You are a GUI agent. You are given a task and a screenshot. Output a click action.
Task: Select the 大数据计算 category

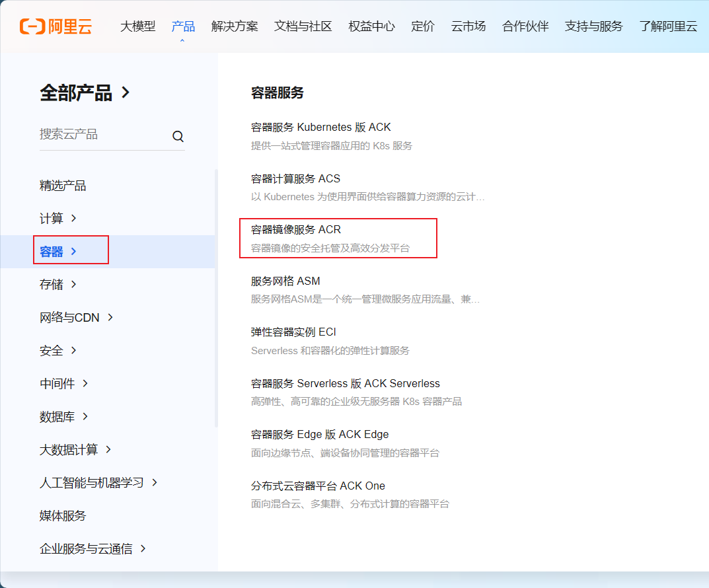[x=69, y=449]
